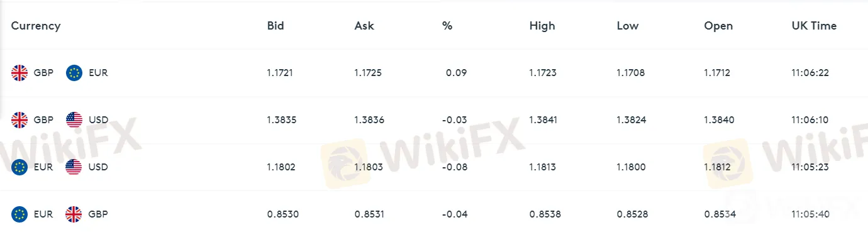This screenshot has height=237, width=868.
Task: Click the EU flag in EUR/GBP row
Action: (19, 214)
